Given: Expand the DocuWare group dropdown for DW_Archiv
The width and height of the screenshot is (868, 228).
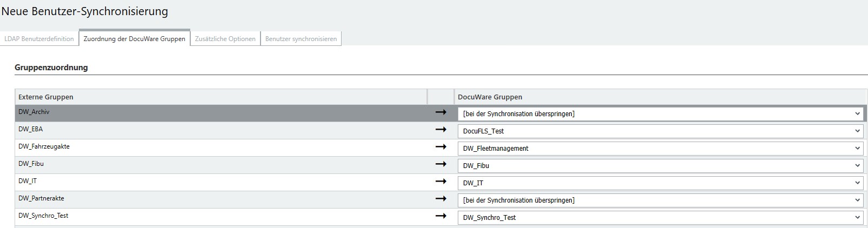Looking at the screenshot, I should pos(660,114).
